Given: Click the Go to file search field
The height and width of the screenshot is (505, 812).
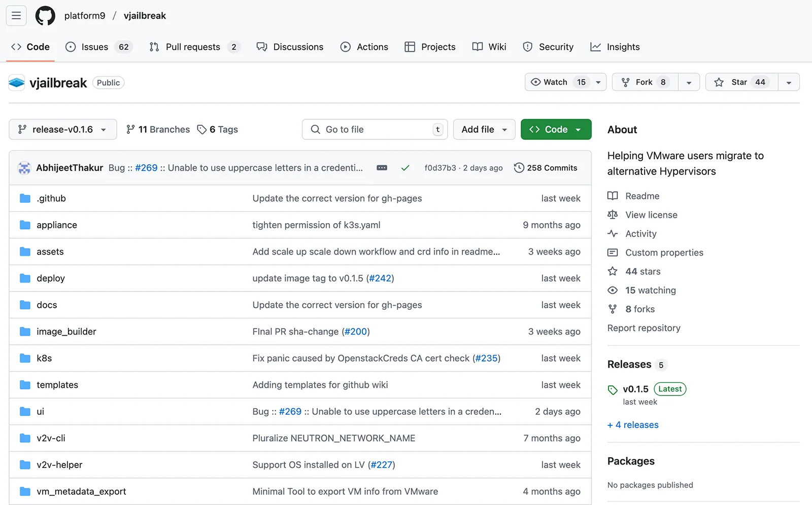Looking at the screenshot, I should coord(375,129).
